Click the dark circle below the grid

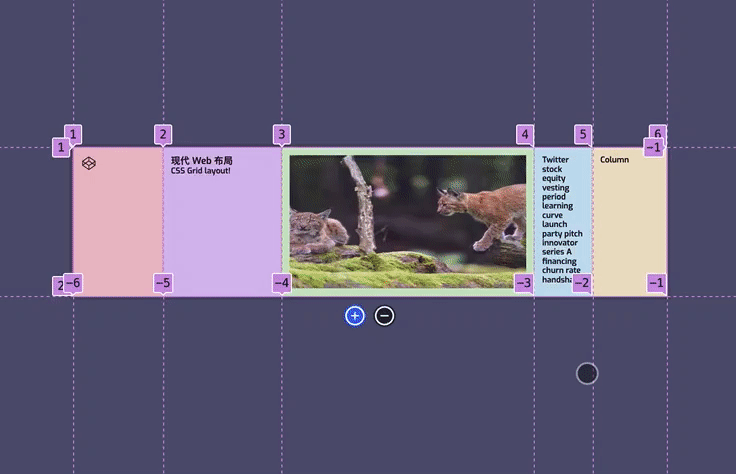(587, 374)
